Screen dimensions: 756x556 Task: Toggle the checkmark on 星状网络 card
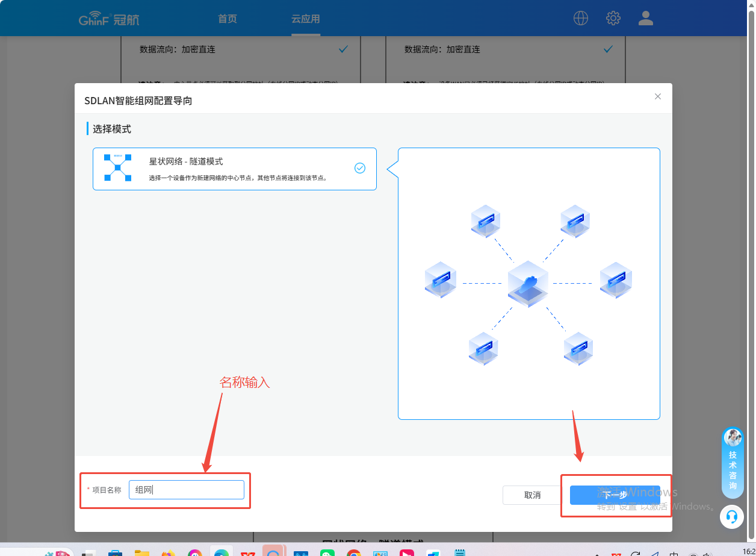click(x=360, y=168)
